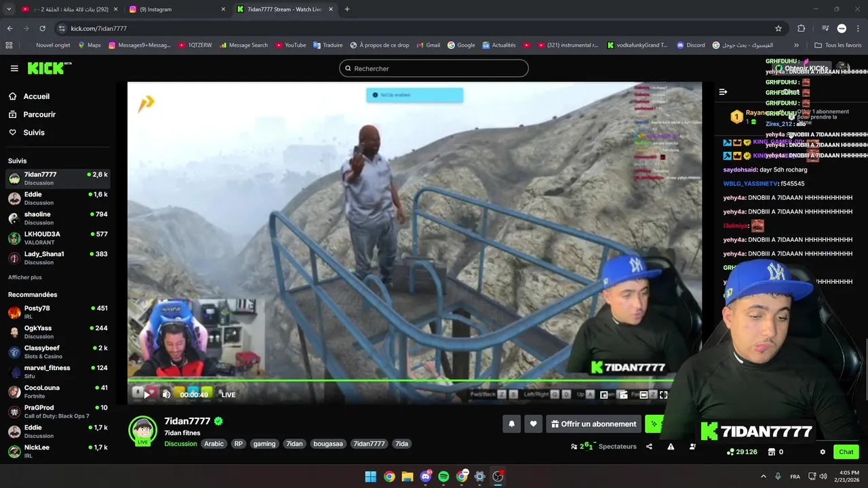This screenshot has height=488, width=868.
Task: Go back in the browser
Action: (9, 28)
